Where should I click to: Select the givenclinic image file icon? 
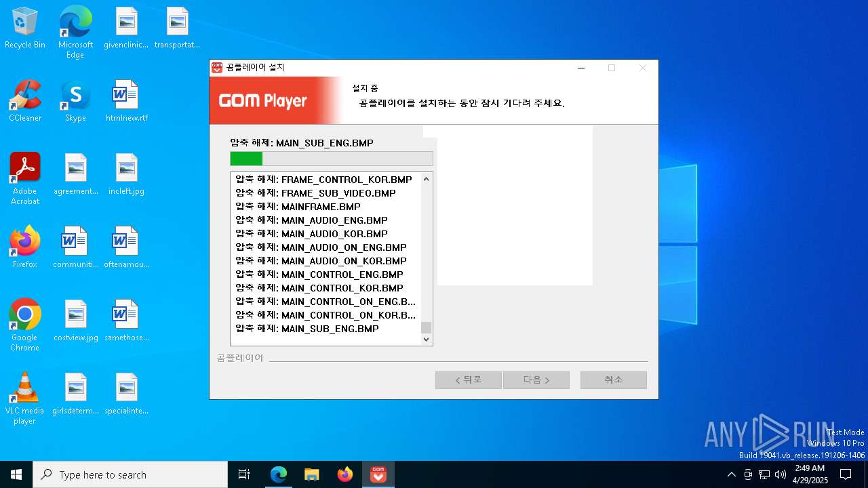[126, 28]
